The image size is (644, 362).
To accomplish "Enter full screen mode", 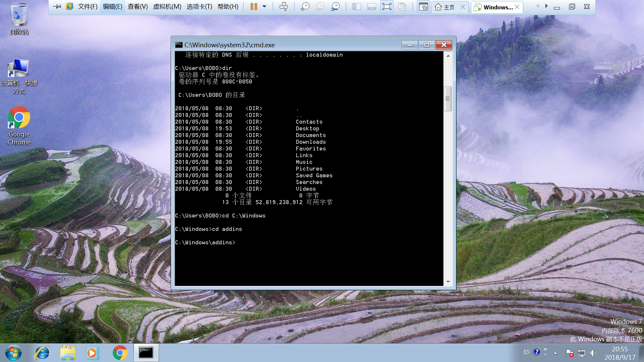I will (x=387, y=7).
